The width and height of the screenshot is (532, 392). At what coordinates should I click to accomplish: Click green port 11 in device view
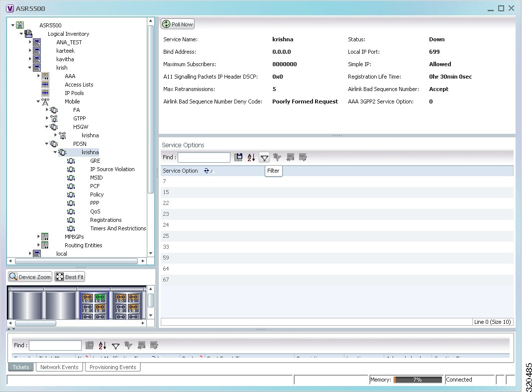[100, 297]
